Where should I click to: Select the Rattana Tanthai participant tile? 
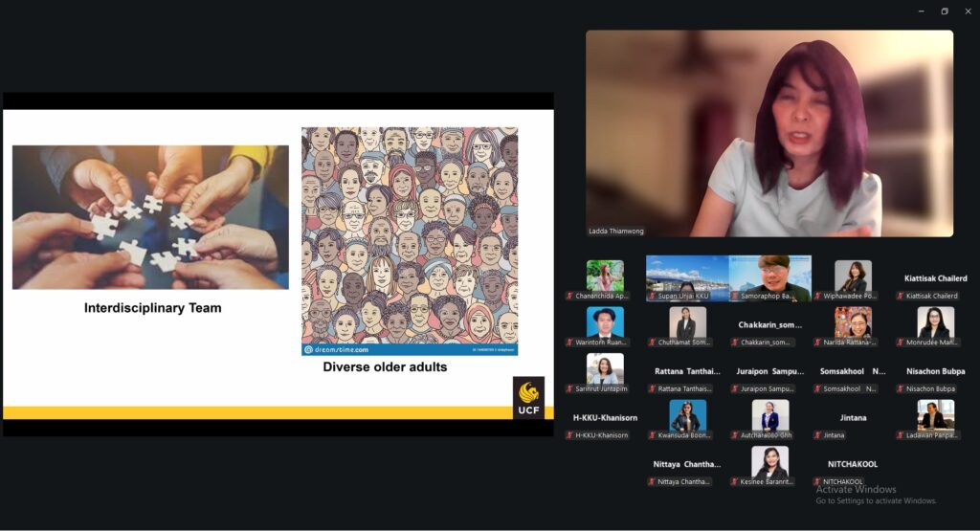pyautogui.click(x=687, y=371)
